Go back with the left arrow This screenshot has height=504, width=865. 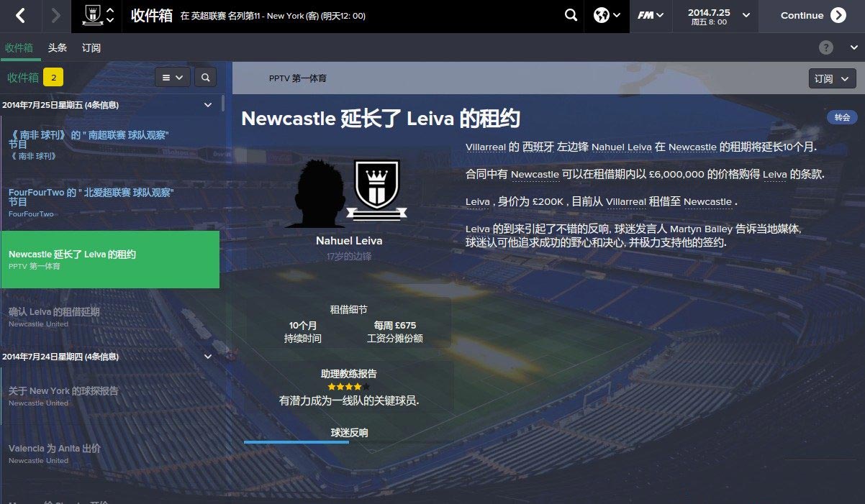tap(20, 15)
